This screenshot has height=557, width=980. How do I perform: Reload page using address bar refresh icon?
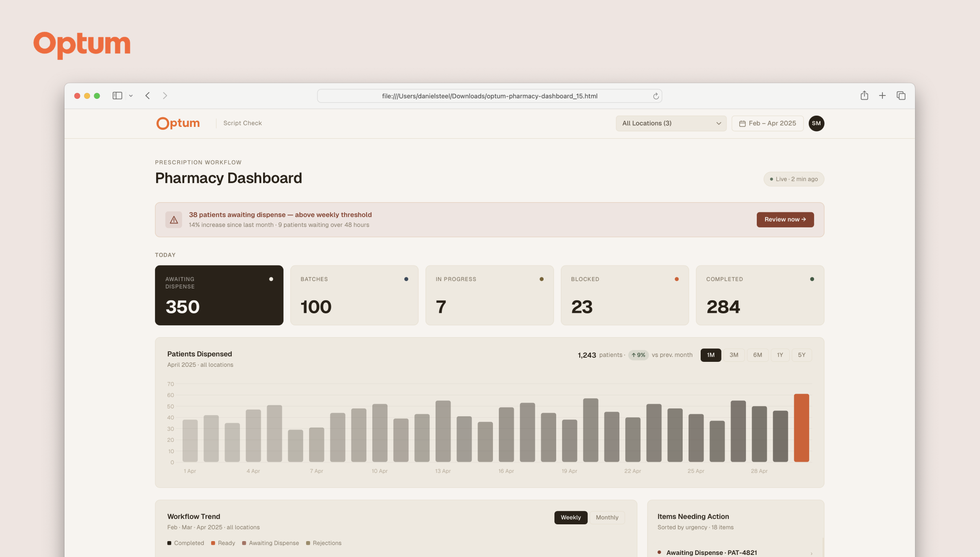(656, 96)
